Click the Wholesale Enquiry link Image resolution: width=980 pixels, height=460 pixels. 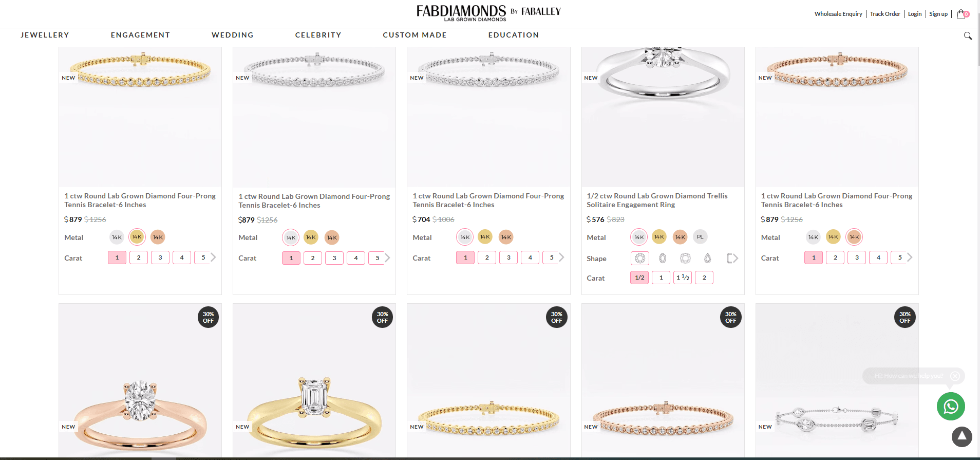click(838, 14)
